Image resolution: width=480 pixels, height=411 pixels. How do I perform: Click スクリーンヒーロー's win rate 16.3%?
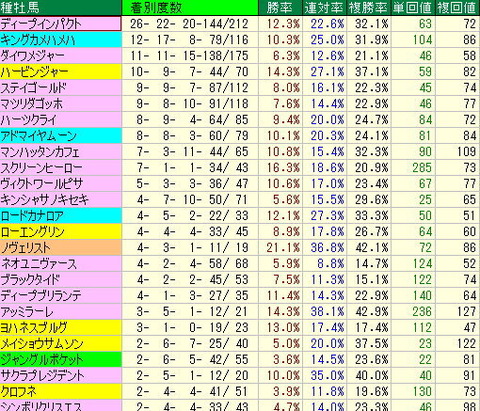pyautogui.click(x=283, y=168)
